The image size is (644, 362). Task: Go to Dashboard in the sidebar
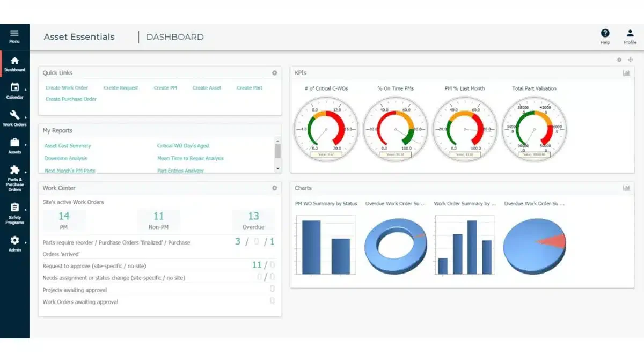(14, 64)
